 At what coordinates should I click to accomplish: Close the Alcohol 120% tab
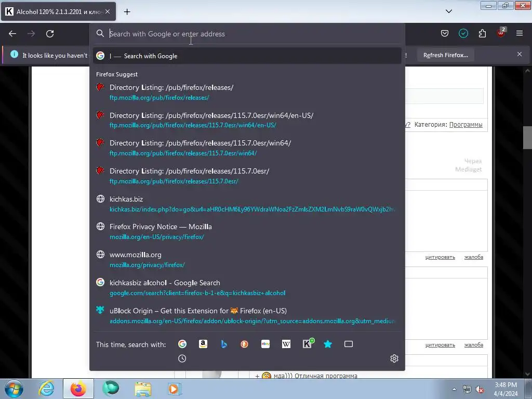(x=108, y=11)
